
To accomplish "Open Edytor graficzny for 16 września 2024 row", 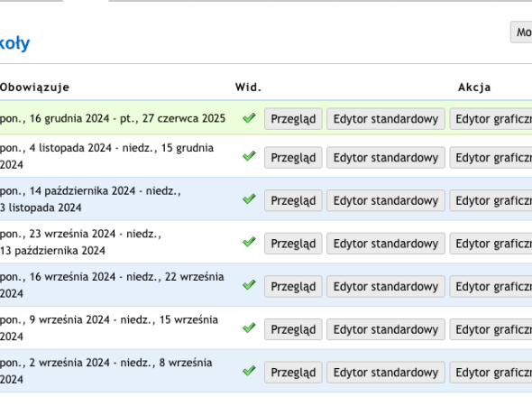I will click(491, 287).
